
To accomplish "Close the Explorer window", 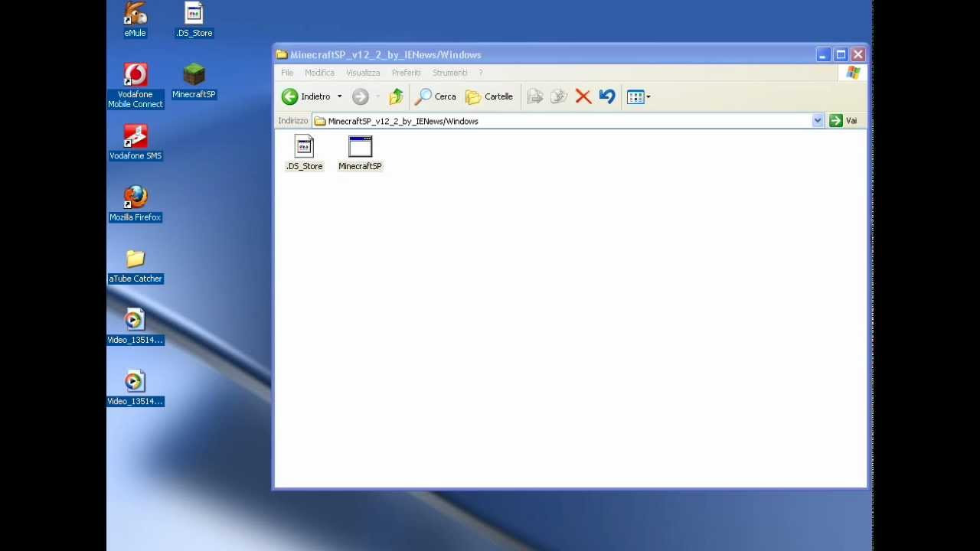I will pos(858,55).
